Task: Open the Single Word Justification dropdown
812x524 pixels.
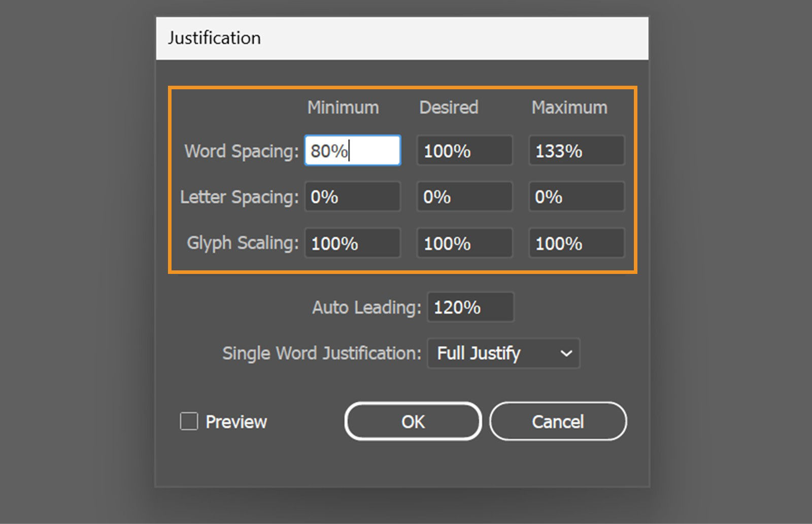Action: 503,353
